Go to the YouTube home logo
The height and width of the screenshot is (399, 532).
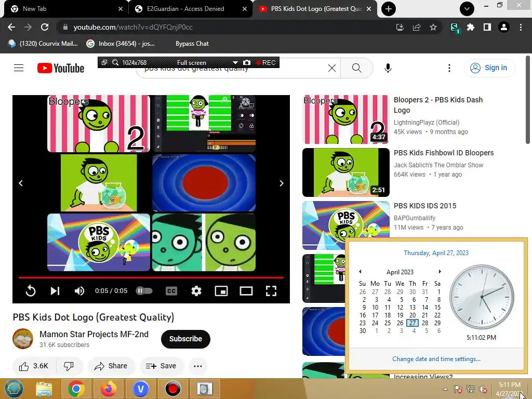[61, 68]
